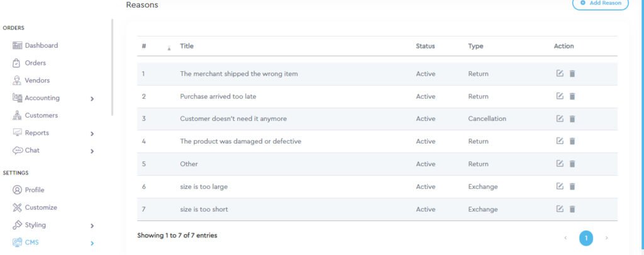Expand the Styling submenu arrow
644x255 pixels.
click(x=92, y=225)
